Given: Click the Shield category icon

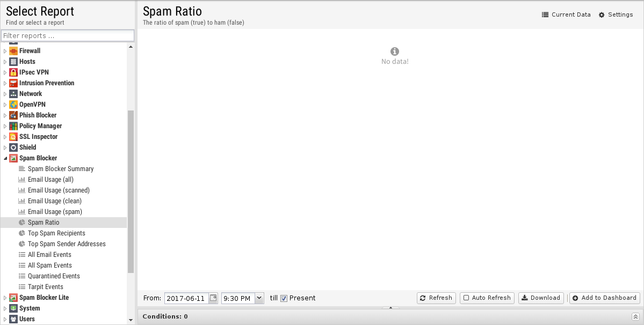Looking at the screenshot, I should coord(13,147).
